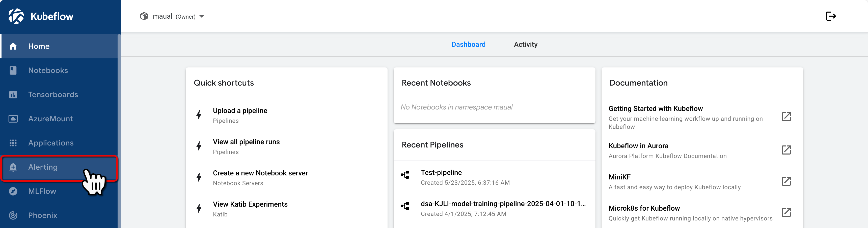Click the Kubeflow logo icon

[16, 16]
